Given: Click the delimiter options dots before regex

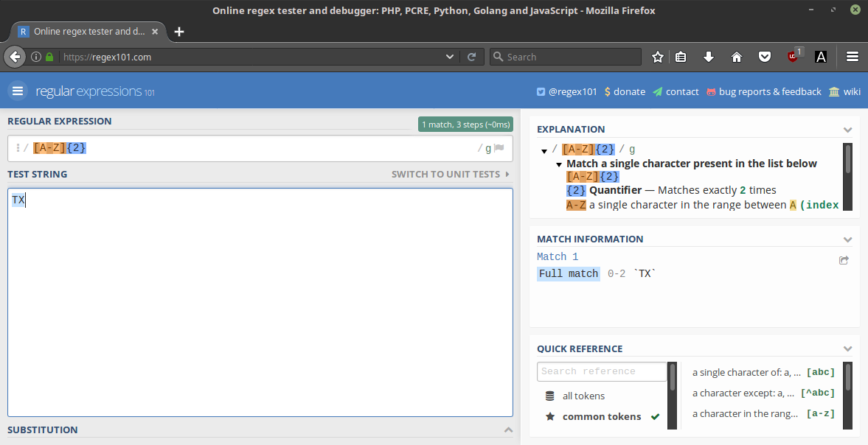Looking at the screenshot, I should tap(18, 147).
